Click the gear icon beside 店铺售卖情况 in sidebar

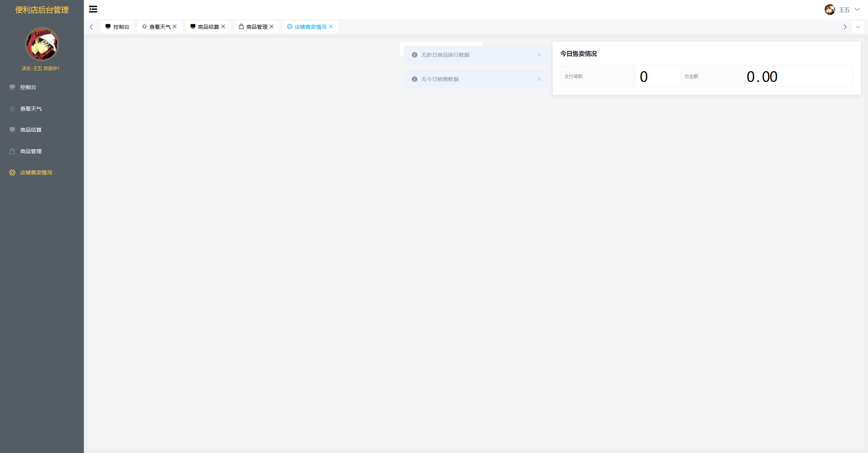click(x=12, y=173)
